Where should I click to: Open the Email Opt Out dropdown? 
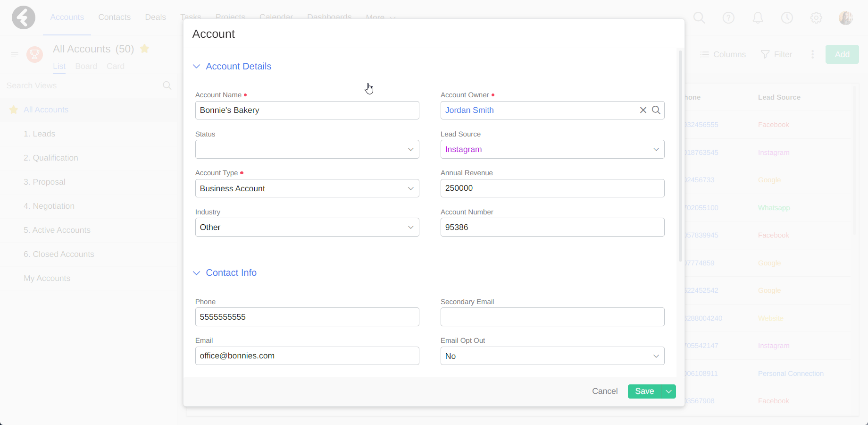point(552,356)
